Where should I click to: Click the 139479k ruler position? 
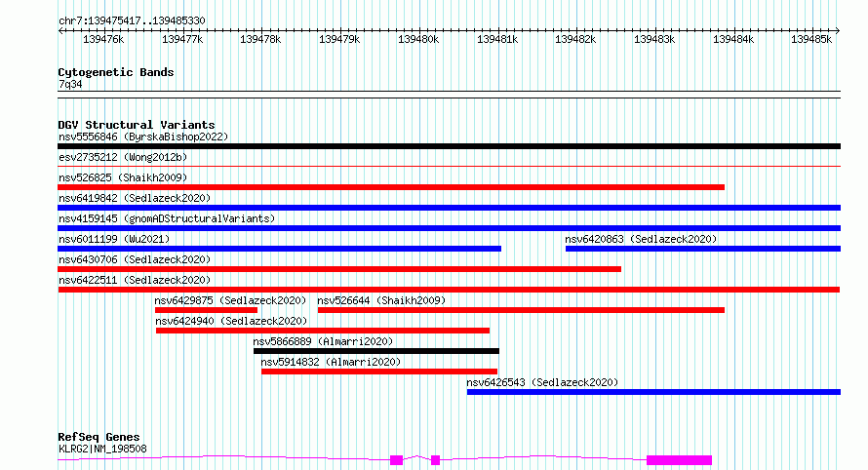(339, 39)
